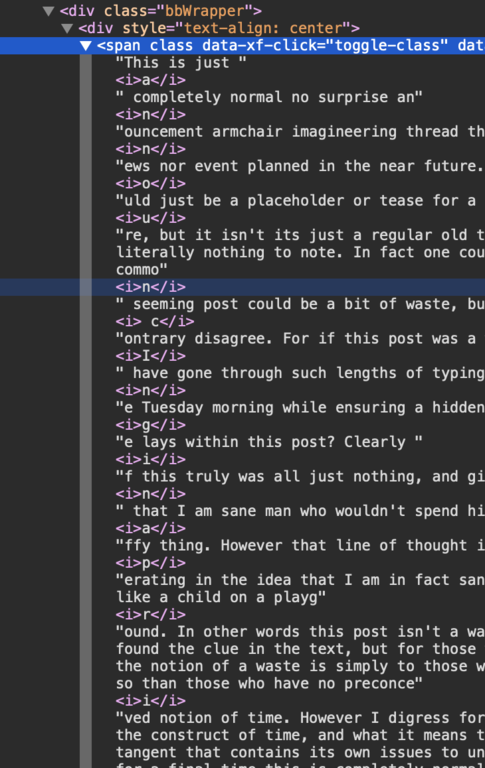Select the italic "I" tag element
Viewport: 485px width, 768px height.
(x=150, y=356)
